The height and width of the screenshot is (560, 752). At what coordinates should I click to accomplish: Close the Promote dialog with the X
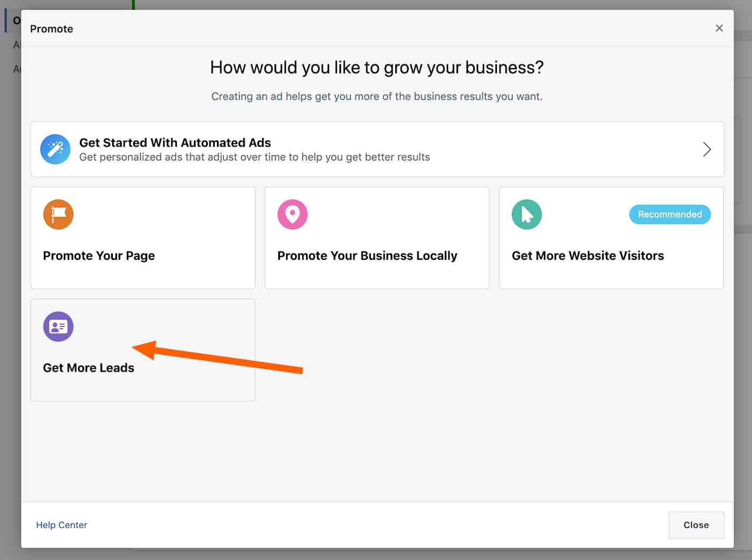click(719, 28)
